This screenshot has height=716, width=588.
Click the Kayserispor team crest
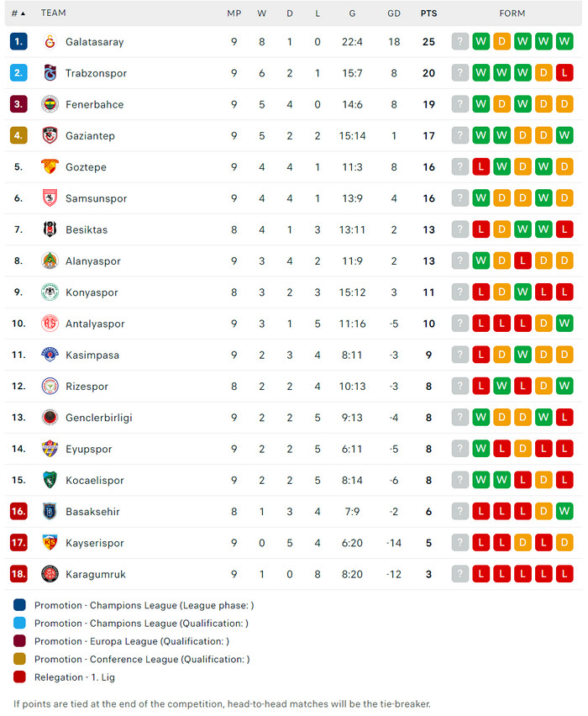50,543
